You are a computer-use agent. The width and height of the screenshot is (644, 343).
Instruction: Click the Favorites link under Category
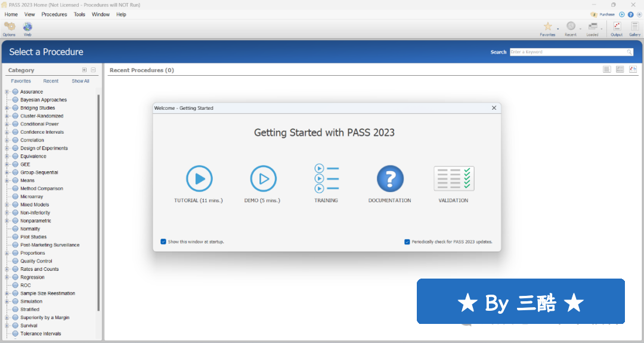click(x=21, y=81)
